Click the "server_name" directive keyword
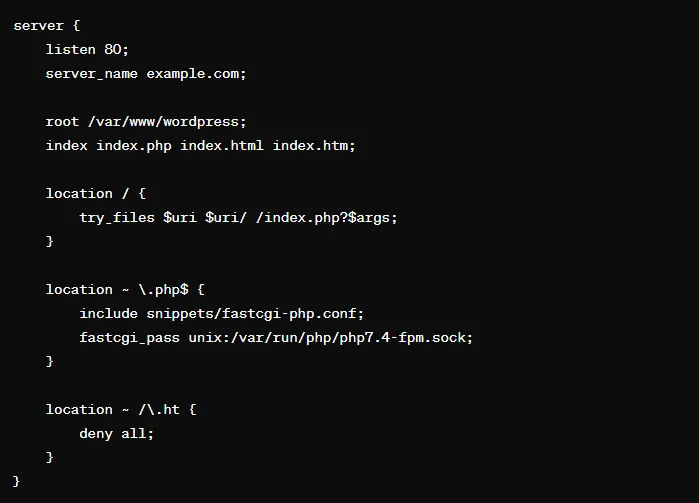 92,73
